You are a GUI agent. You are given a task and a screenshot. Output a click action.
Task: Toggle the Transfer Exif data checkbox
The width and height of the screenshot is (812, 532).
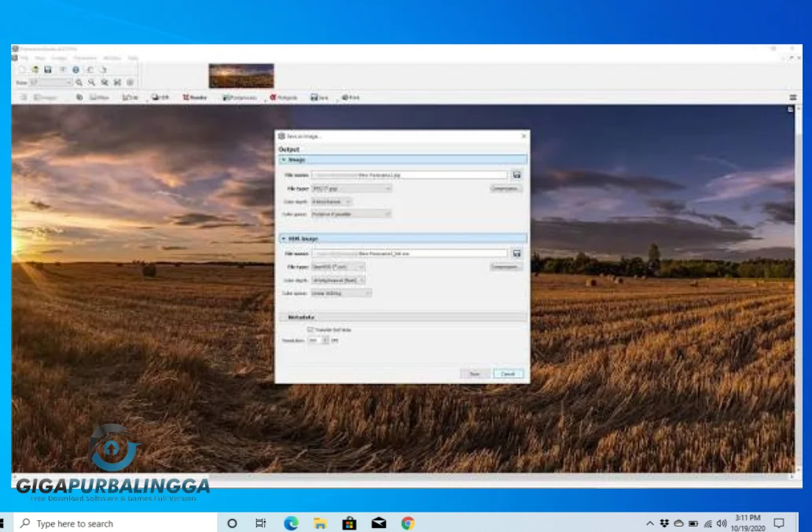pos(310,329)
